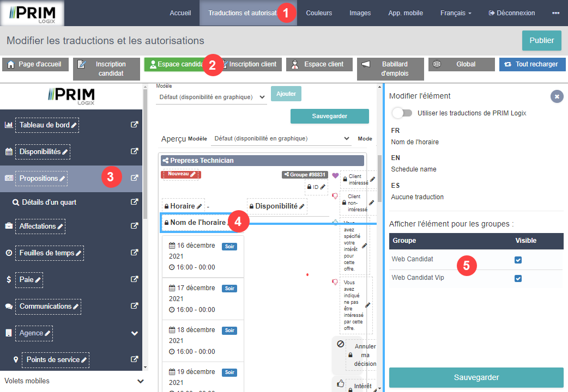Click the external-link icon for Paie

coord(135,279)
